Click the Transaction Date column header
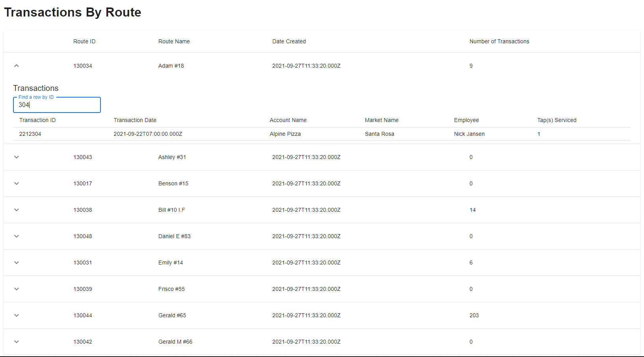 click(135, 120)
